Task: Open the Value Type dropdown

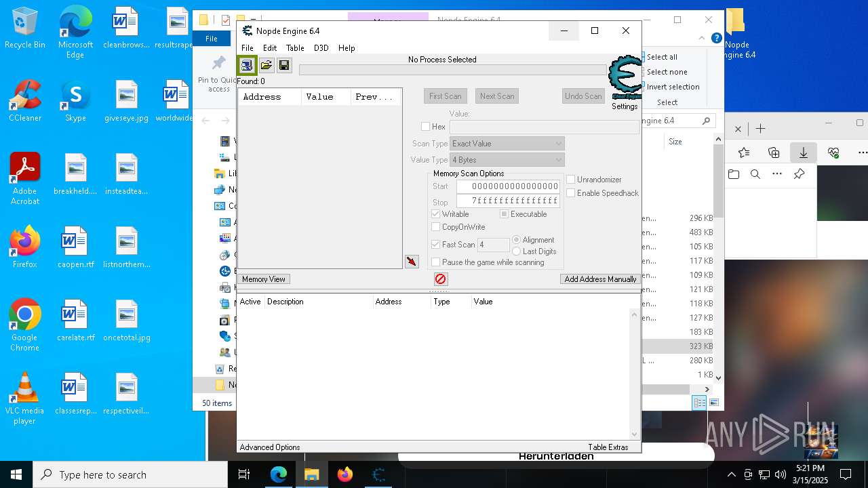Action: click(507, 160)
